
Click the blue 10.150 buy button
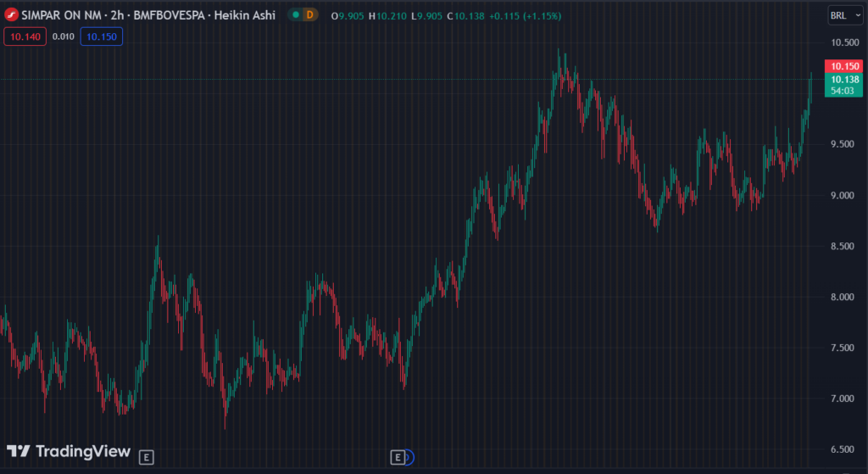[x=102, y=36]
